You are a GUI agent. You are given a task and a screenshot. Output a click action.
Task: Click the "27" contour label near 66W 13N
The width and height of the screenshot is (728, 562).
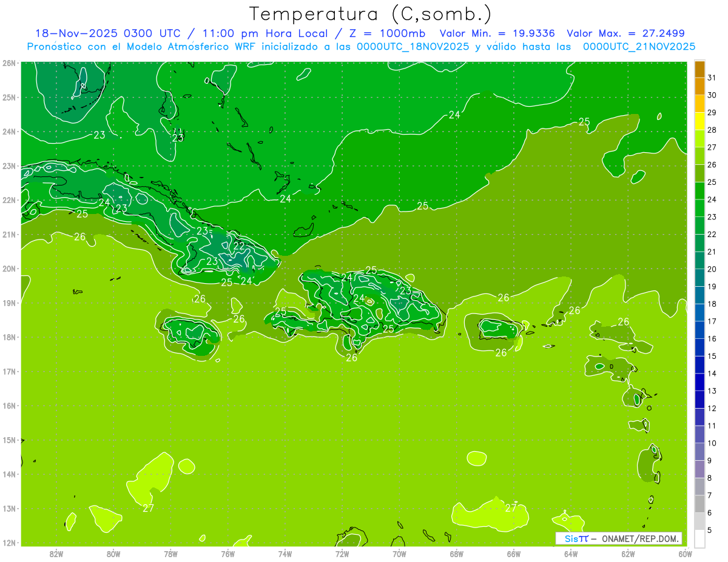pos(511,508)
